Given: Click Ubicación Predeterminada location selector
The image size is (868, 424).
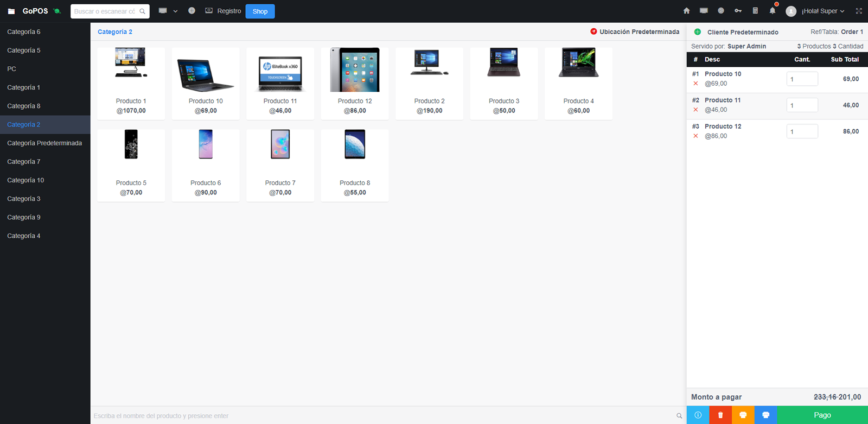Looking at the screenshot, I should coord(635,32).
